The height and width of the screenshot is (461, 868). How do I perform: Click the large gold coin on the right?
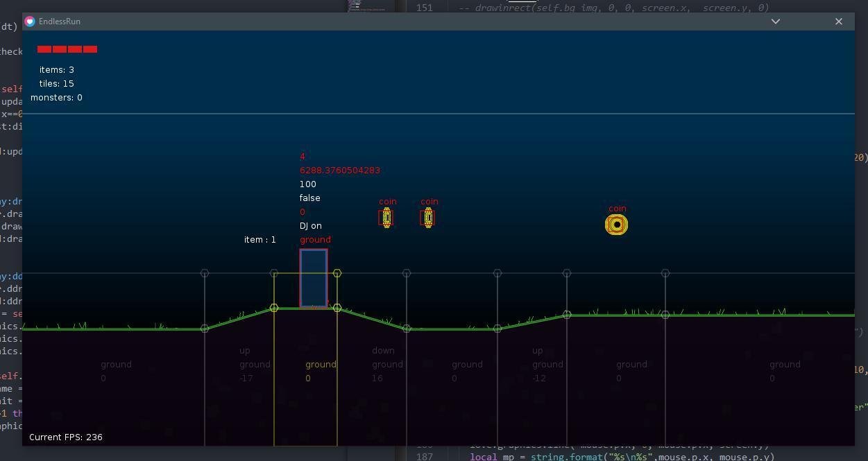pyautogui.click(x=616, y=225)
